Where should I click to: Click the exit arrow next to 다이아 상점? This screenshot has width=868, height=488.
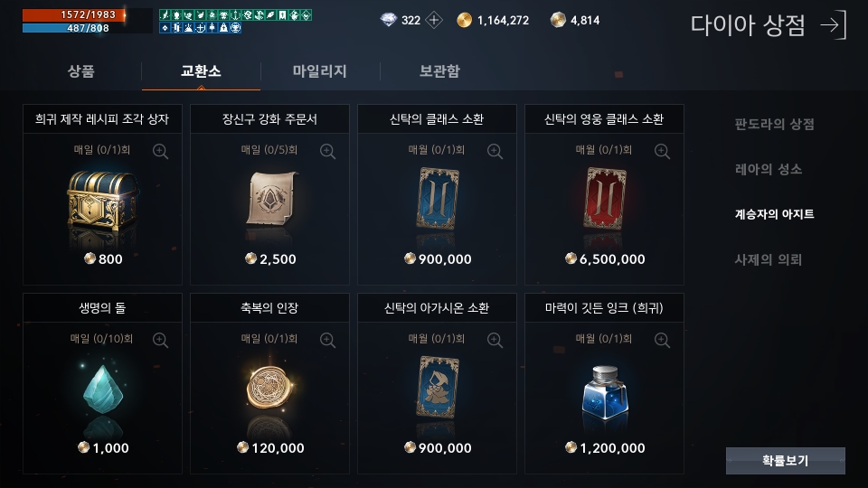pos(834,25)
